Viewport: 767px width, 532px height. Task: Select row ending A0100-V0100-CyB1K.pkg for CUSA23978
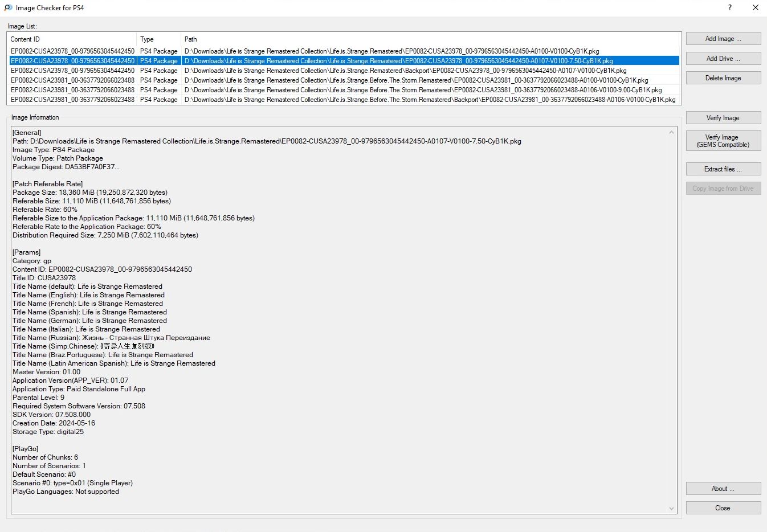coord(344,51)
